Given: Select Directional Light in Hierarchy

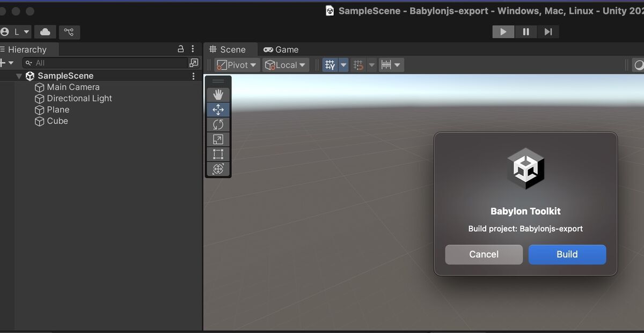Looking at the screenshot, I should [79, 98].
